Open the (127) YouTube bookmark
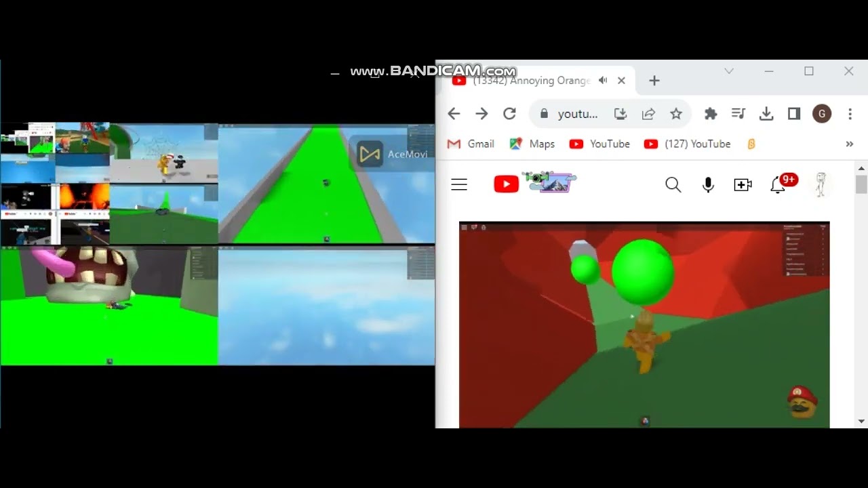 (687, 144)
